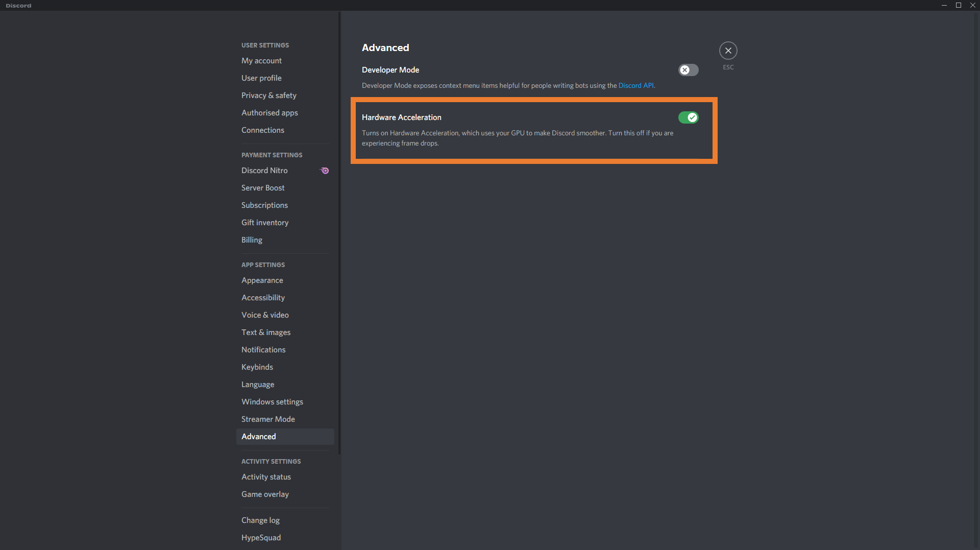Select Privacy & safety in sidebar
980x550 pixels.
pyautogui.click(x=268, y=95)
